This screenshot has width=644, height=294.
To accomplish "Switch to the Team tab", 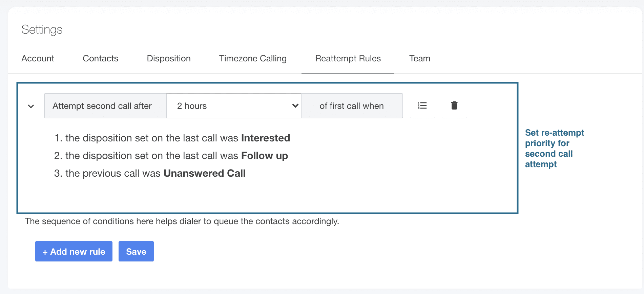I will tap(419, 58).
